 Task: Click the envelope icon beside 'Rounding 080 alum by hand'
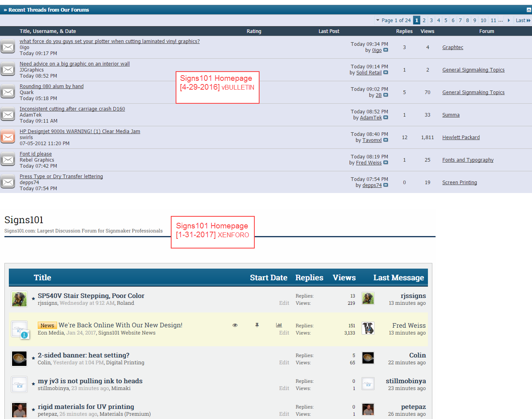[x=8, y=92]
